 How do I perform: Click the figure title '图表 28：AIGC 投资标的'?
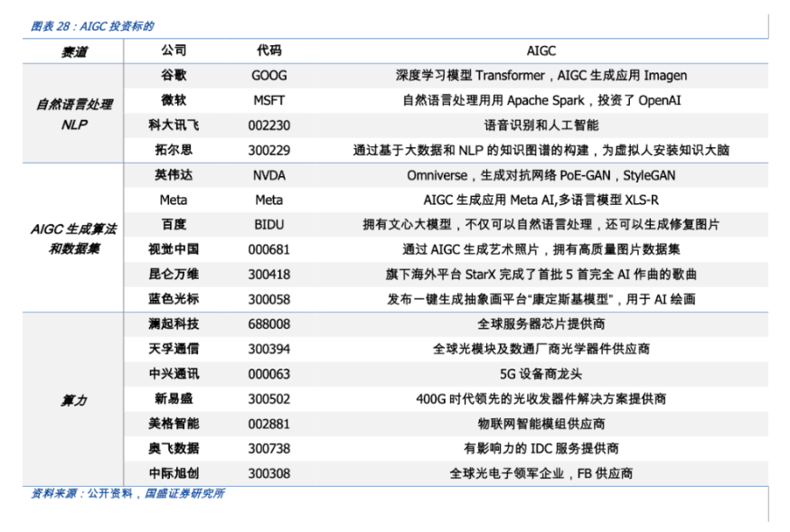92,26
